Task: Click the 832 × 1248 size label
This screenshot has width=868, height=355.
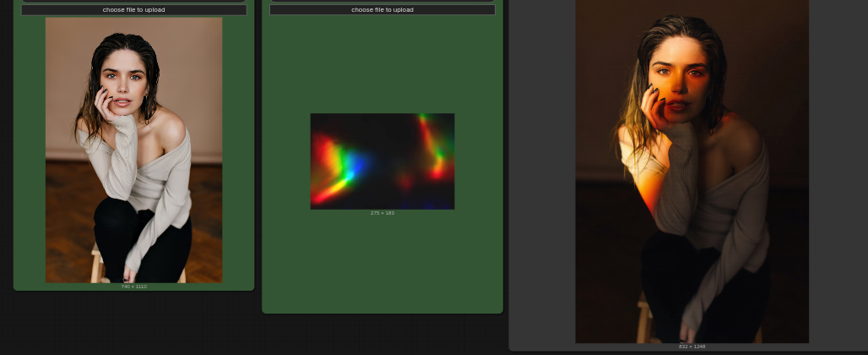Action: coord(692,347)
